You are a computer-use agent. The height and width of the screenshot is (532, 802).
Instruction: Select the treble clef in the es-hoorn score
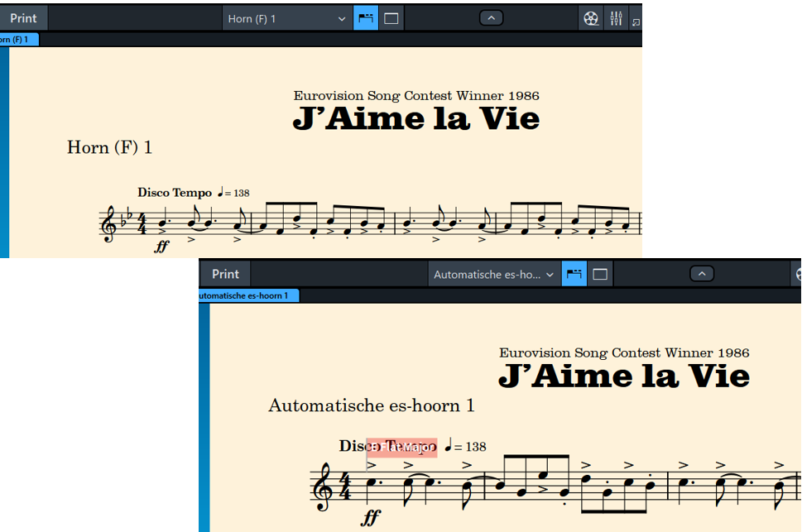point(324,487)
